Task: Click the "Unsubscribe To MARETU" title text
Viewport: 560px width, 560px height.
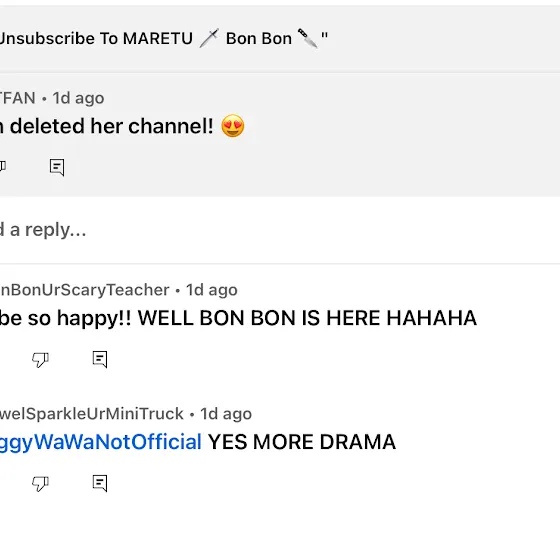Action: 96,38
